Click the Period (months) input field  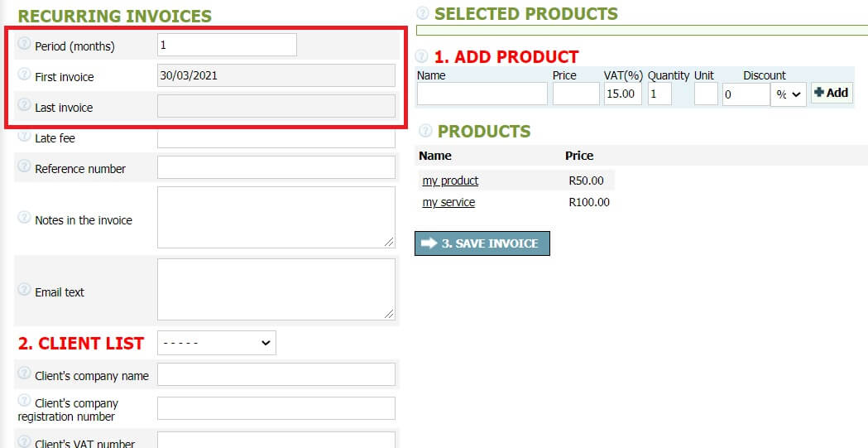[x=227, y=45]
